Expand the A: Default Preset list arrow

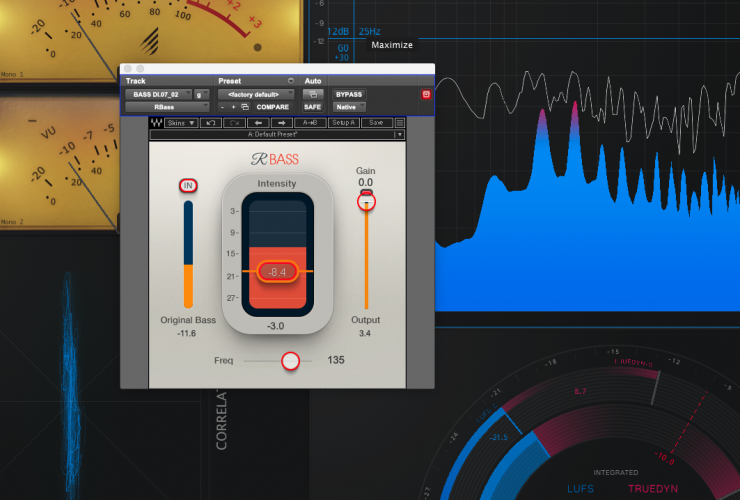pyautogui.click(x=400, y=135)
